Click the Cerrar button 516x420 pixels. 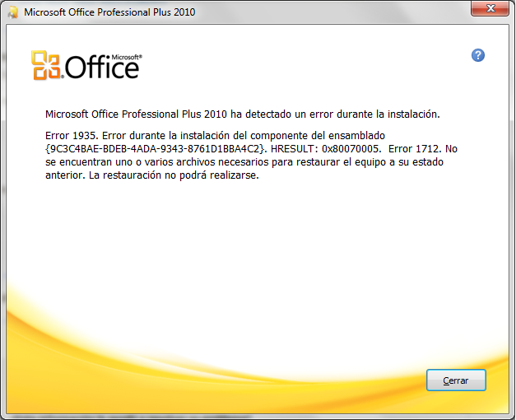(x=456, y=380)
